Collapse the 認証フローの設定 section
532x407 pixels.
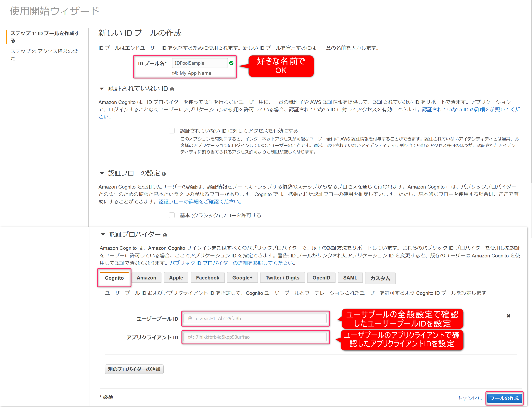click(102, 173)
